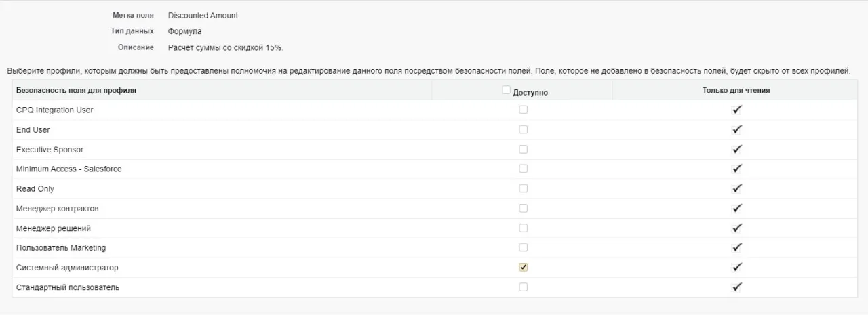
Task: Toggle the header Доступно select-all checkbox
Action: (x=507, y=90)
